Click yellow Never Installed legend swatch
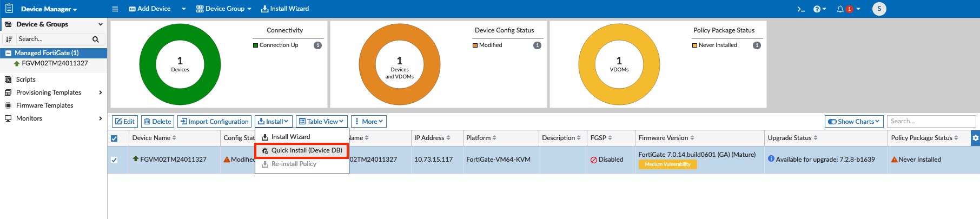This screenshot has width=980, height=219. click(694, 45)
